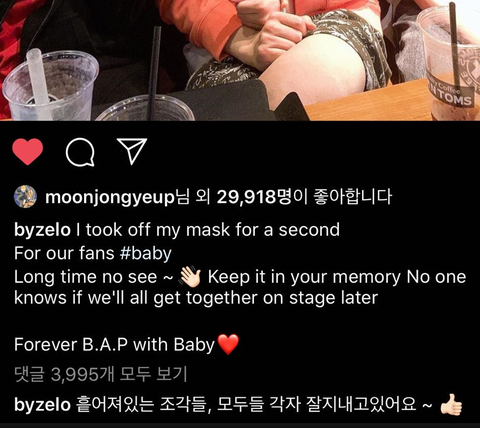480x428 pixels.
Task: Tap the post photo with coffee cups
Action: tap(240, 60)
